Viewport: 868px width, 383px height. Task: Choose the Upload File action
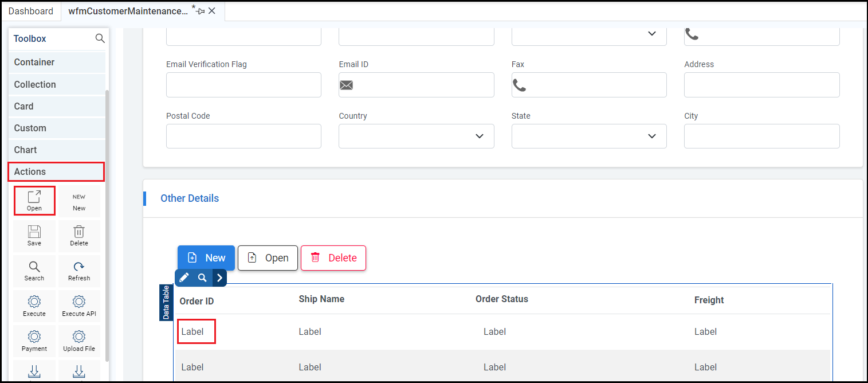coord(79,341)
